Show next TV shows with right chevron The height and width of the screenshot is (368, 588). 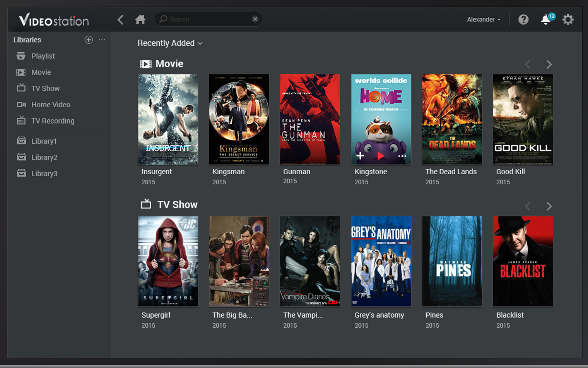coord(549,206)
